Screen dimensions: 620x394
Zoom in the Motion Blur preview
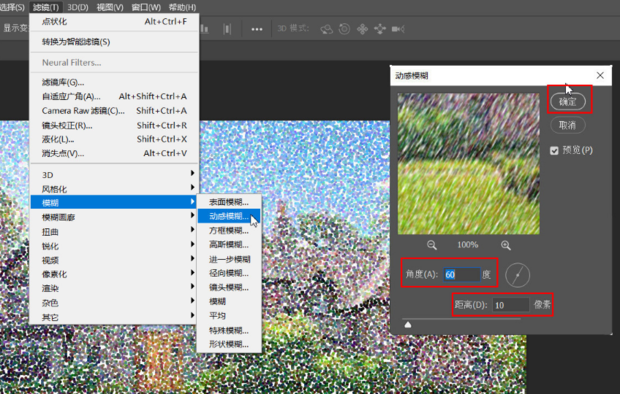(506, 245)
